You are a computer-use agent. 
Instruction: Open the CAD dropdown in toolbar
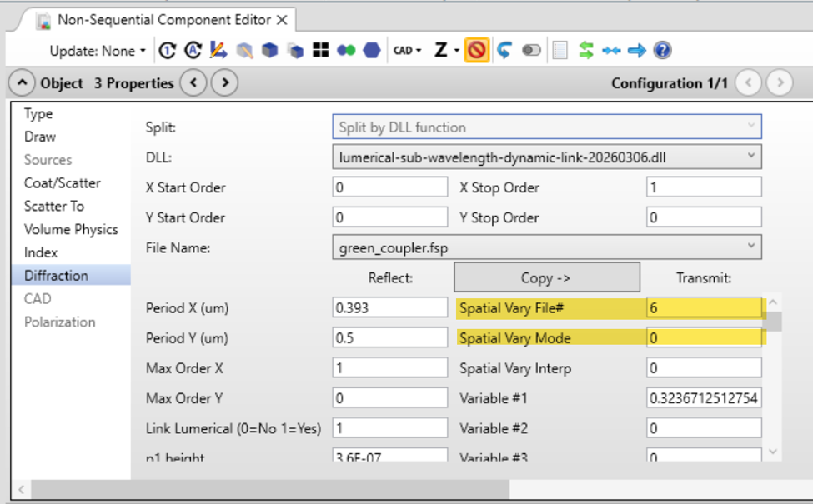click(x=407, y=50)
